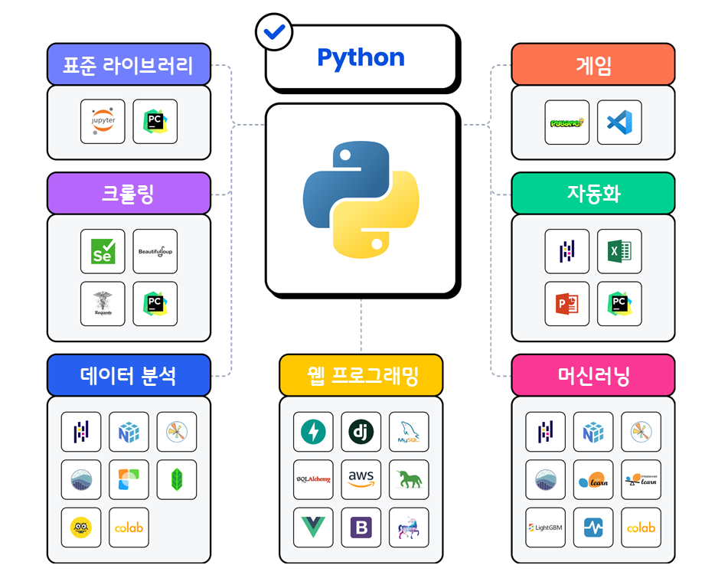
Task: Open the MySQL dolphin icon
Action: (x=409, y=432)
